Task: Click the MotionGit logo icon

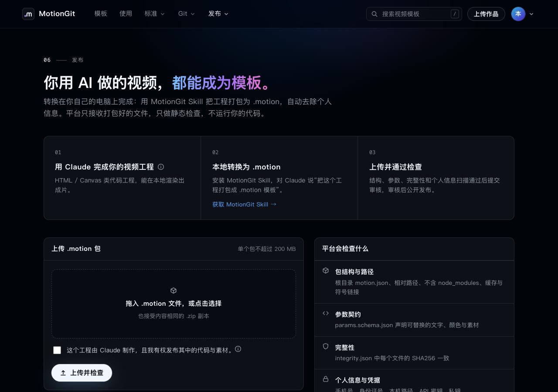Action: point(28,14)
